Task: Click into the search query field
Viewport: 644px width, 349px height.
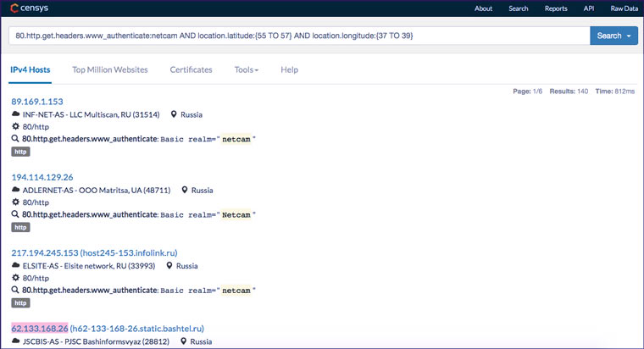Action: 299,36
